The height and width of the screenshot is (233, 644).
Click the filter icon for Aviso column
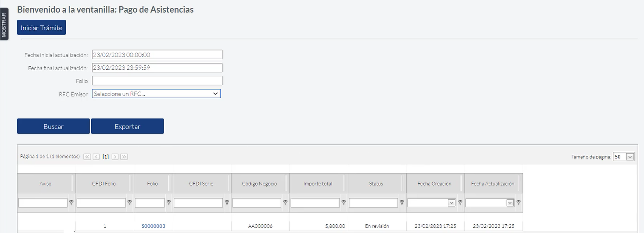[x=72, y=203]
